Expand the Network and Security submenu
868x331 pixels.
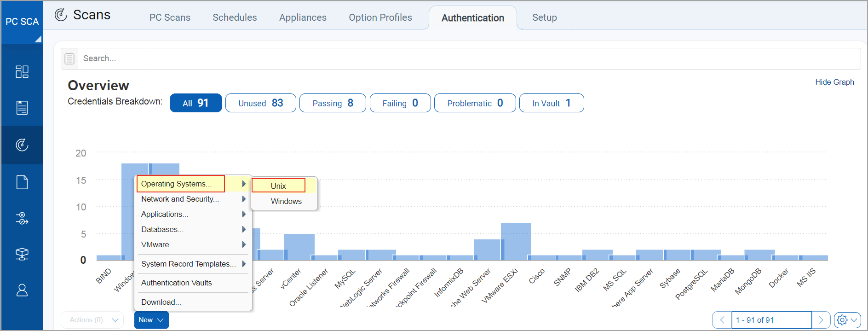coord(193,199)
